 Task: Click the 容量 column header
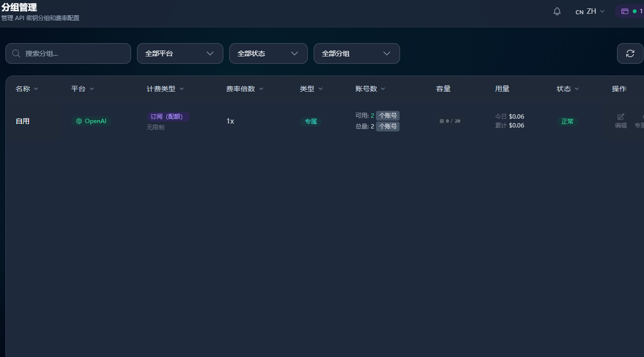tap(443, 89)
